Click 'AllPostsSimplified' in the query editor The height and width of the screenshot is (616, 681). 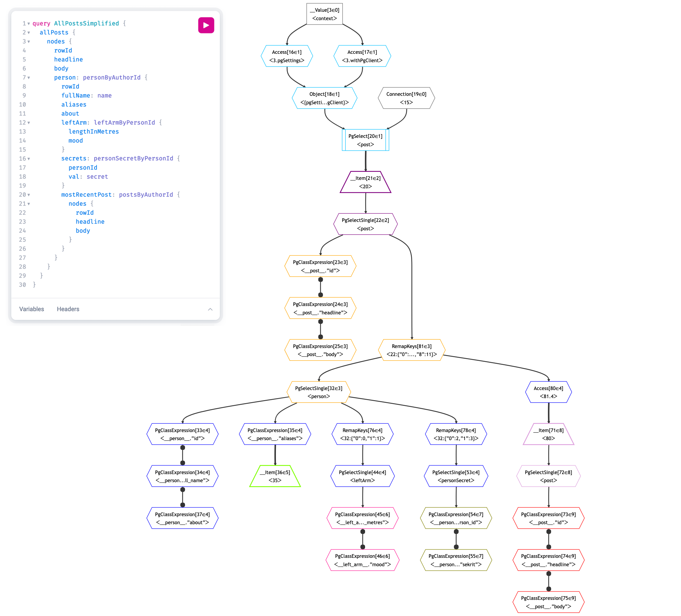pyautogui.click(x=86, y=23)
